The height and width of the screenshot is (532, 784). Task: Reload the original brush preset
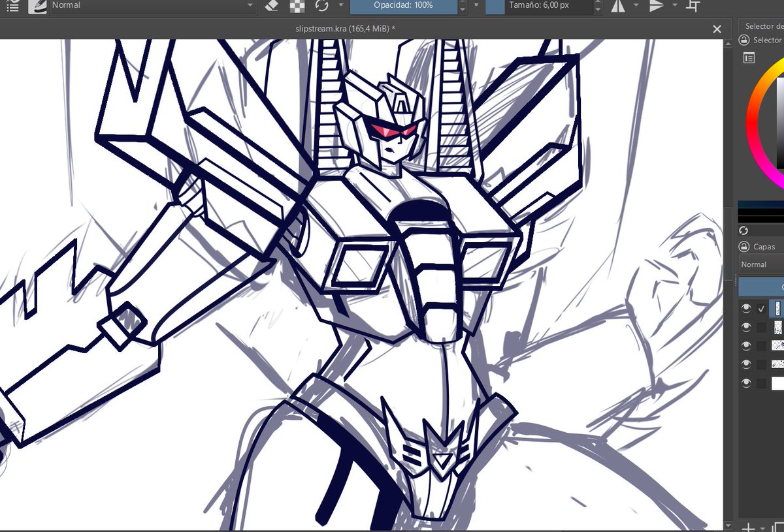(321, 6)
